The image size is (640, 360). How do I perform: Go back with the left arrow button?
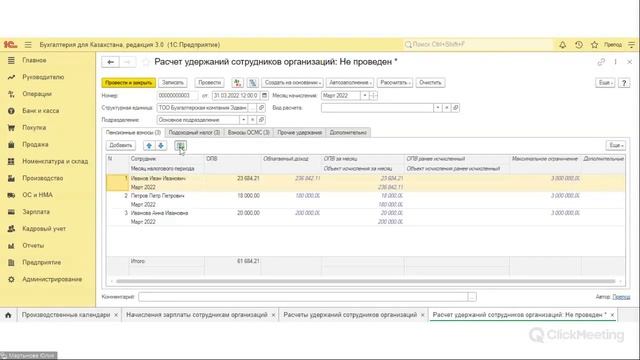110,62
